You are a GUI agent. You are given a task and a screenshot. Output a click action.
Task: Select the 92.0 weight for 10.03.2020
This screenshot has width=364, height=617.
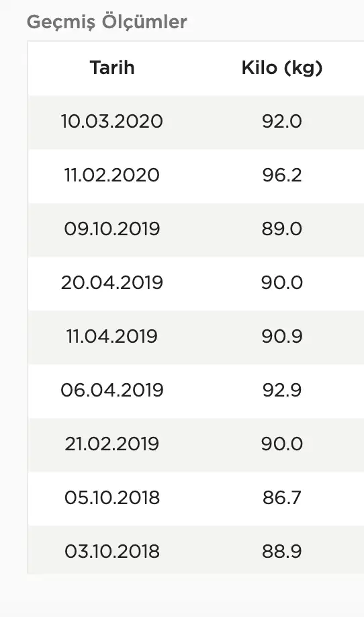(x=282, y=121)
